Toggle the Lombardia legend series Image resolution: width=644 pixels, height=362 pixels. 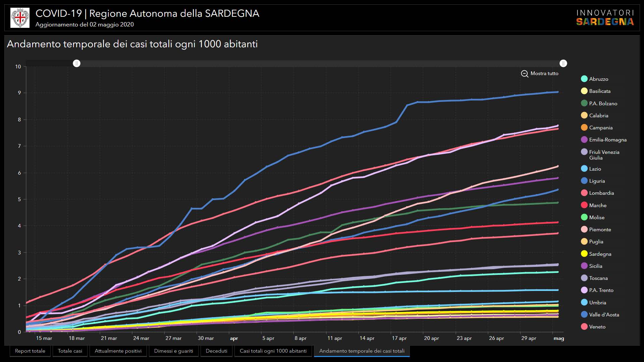click(x=601, y=193)
